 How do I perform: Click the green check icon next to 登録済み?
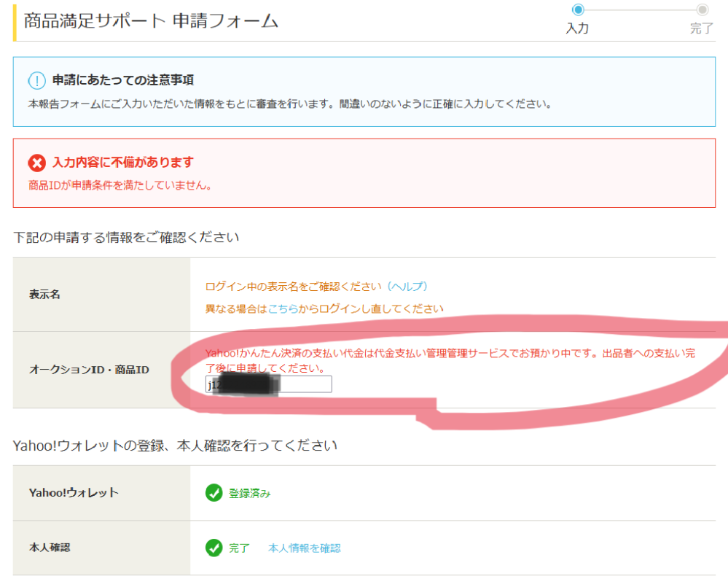214,492
